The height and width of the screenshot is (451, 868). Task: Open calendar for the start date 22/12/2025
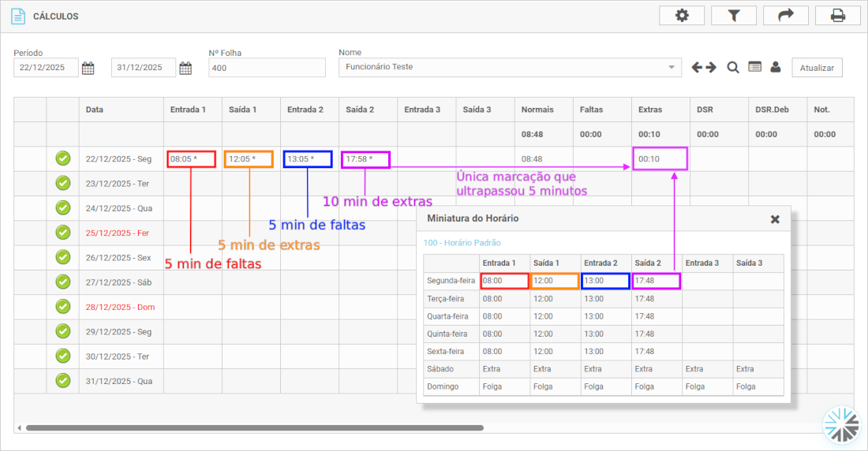click(x=88, y=68)
